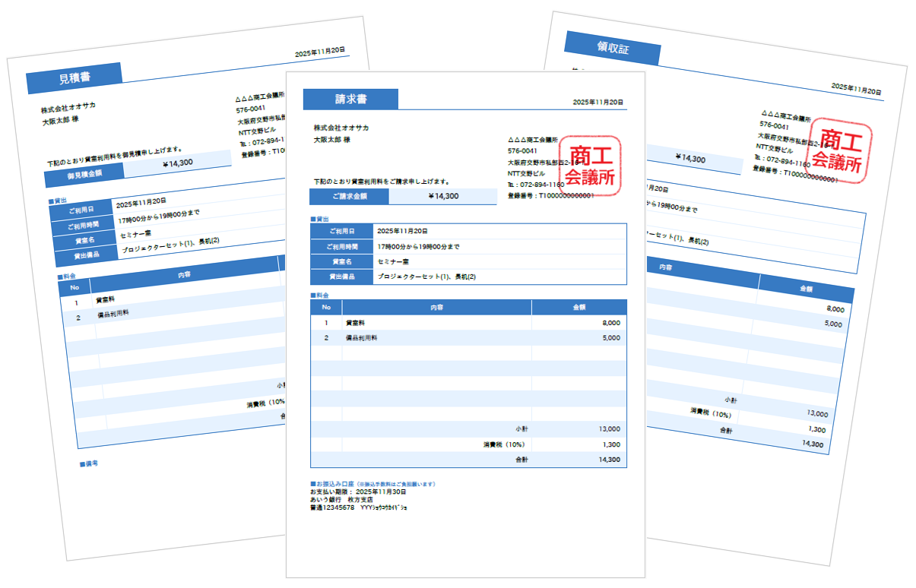Click the 貸室名 row header in 請求書
This screenshot has width=916, height=588.
[x=342, y=261]
